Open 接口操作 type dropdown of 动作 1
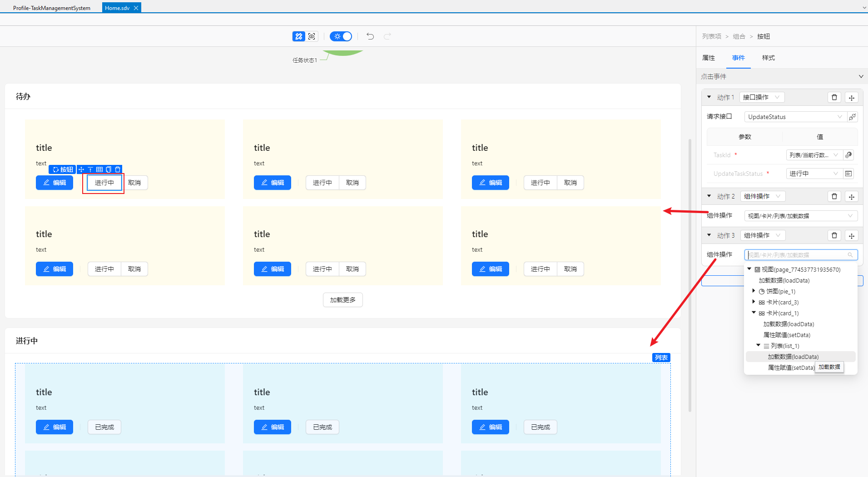Screen dimensions: 868x477 (x=762, y=97)
